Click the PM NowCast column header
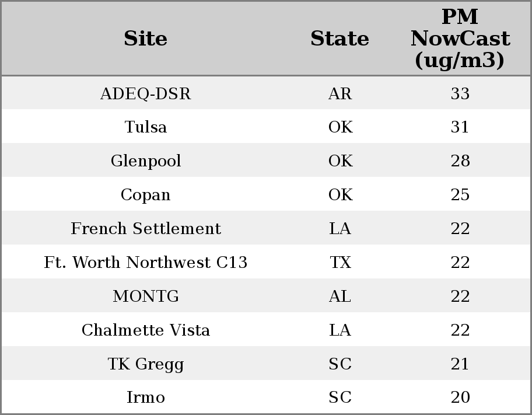This screenshot has width=532, height=415. tap(460, 39)
